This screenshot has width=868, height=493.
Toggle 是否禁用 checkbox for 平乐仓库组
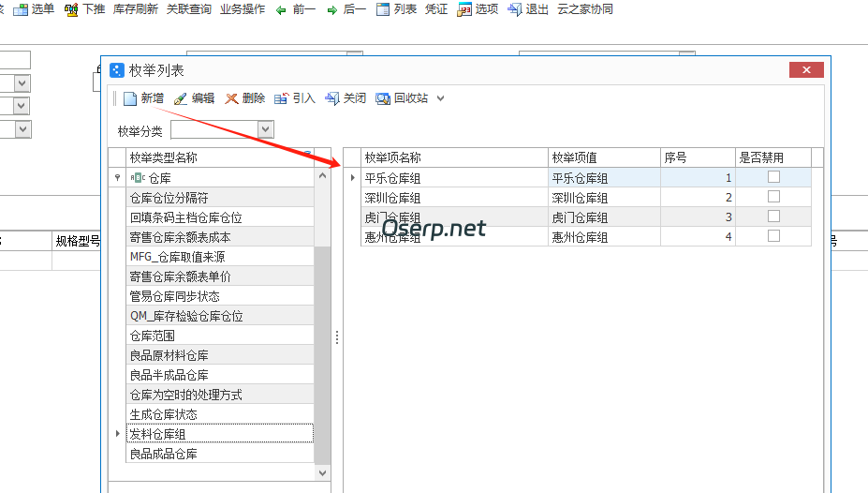(x=773, y=177)
